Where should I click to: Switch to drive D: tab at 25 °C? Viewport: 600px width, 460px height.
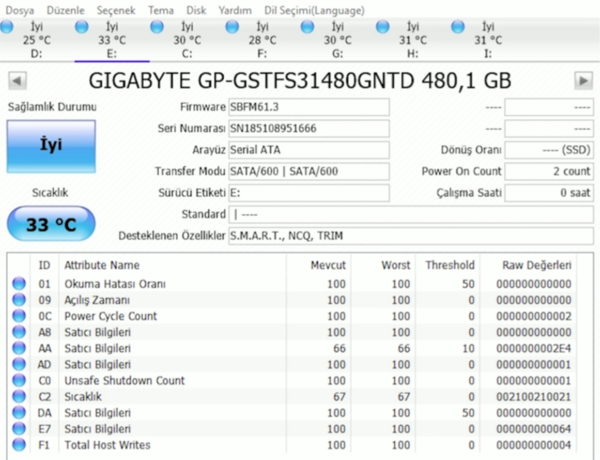coord(37,40)
